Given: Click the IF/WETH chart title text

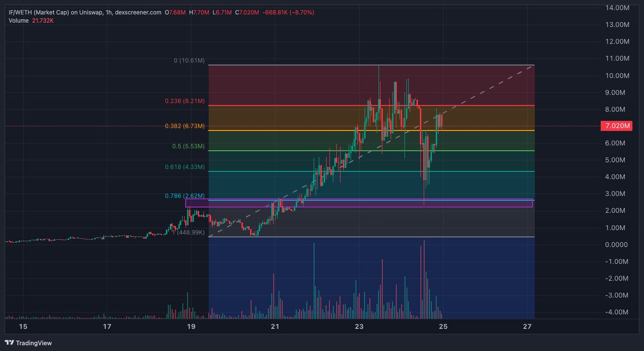Looking at the screenshot, I should (x=85, y=12).
